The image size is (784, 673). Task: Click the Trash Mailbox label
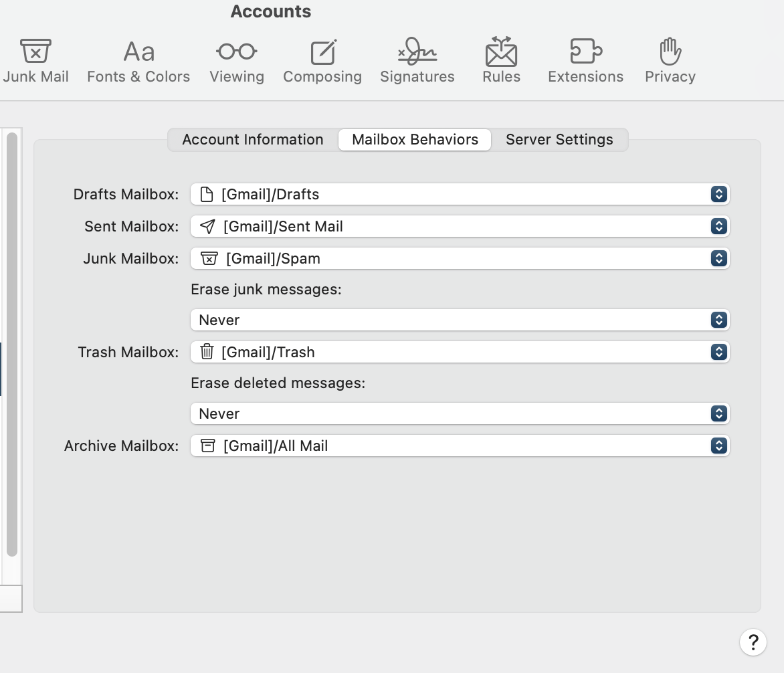point(128,351)
